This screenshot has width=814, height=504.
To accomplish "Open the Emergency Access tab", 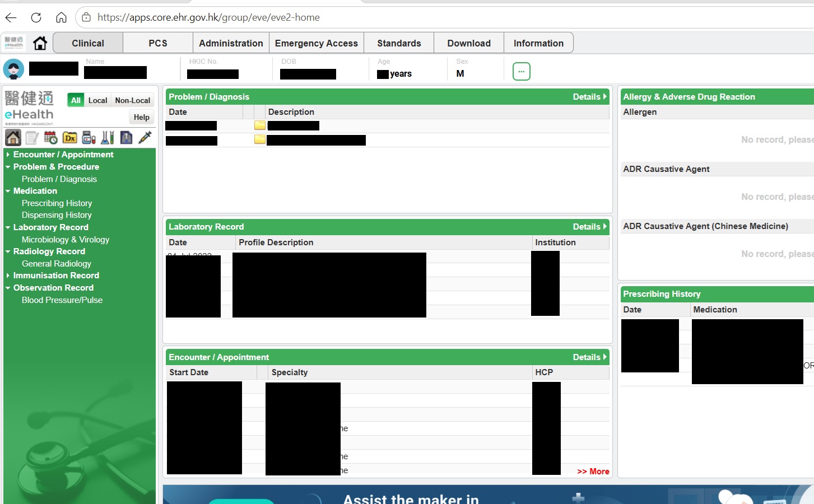I will (317, 43).
